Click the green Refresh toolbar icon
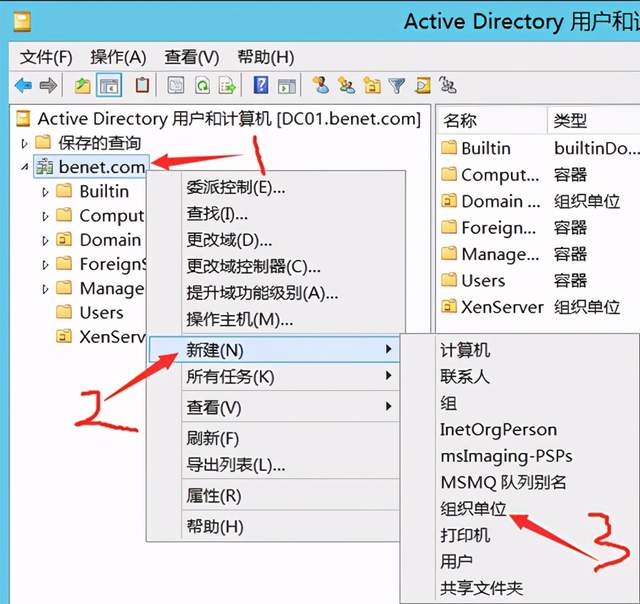The height and width of the screenshot is (604, 640). (202, 85)
